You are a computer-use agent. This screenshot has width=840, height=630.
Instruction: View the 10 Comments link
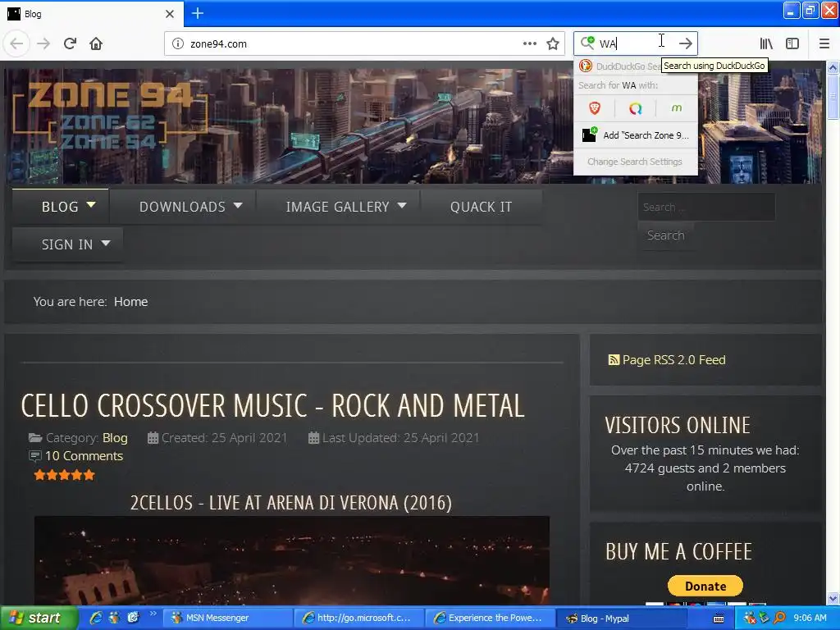click(84, 456)
